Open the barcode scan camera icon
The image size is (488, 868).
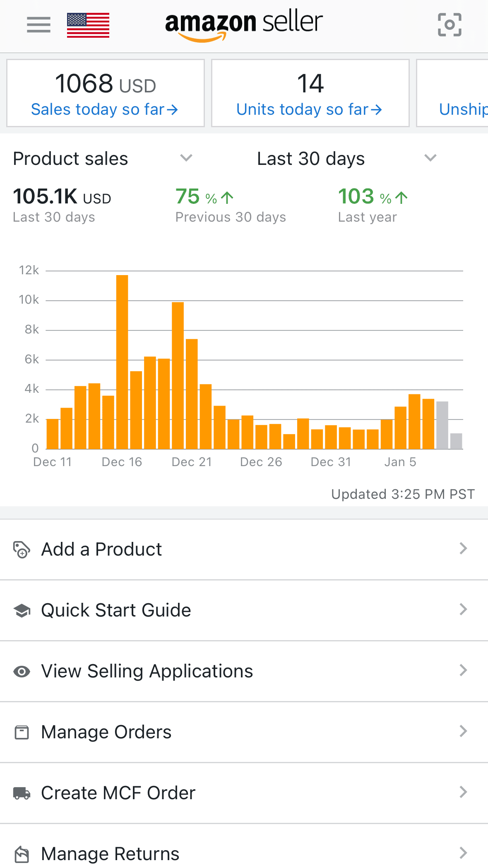coord(450,25)
